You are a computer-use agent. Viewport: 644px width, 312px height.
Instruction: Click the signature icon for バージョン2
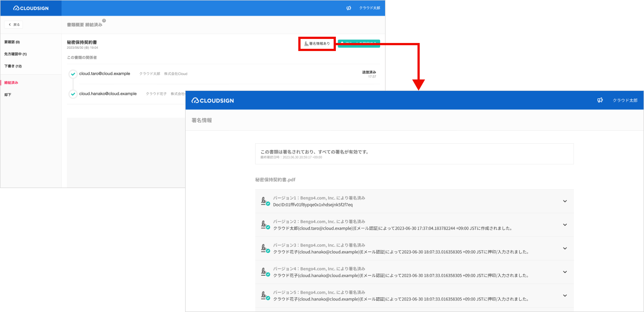[x=265, y=225]
